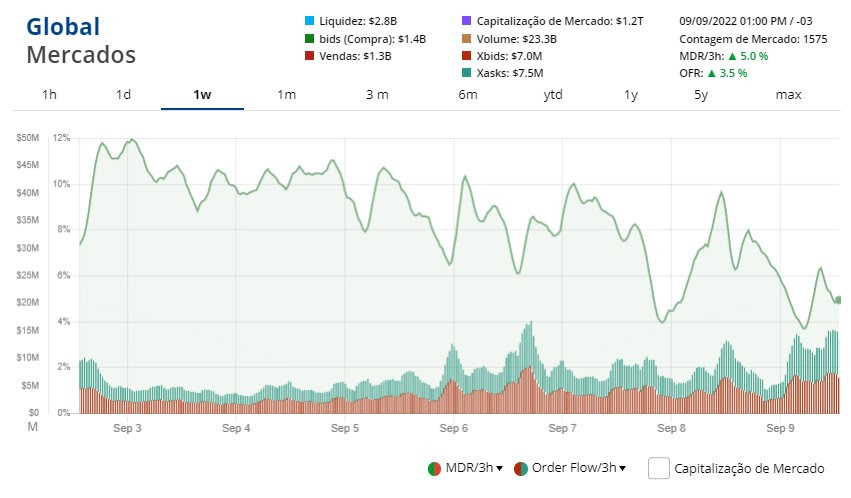Enable the Capitalização de Mercado checkbox

[x=658, y=468]
